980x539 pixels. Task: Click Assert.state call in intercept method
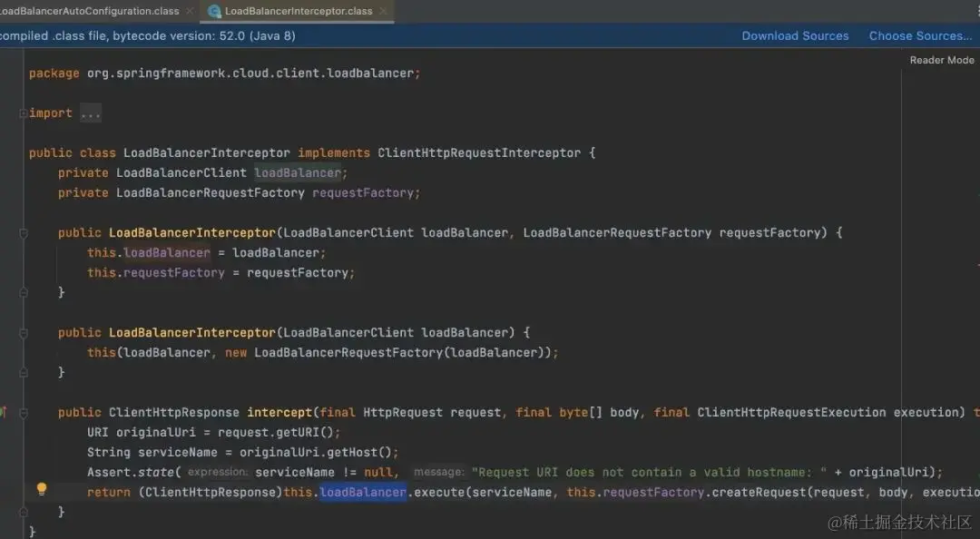point(131,473)
